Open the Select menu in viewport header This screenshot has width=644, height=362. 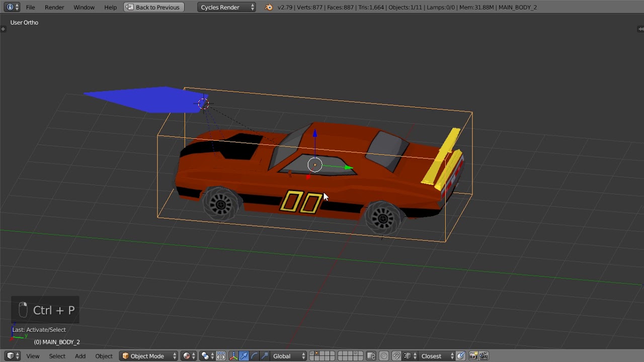point(57,356)
